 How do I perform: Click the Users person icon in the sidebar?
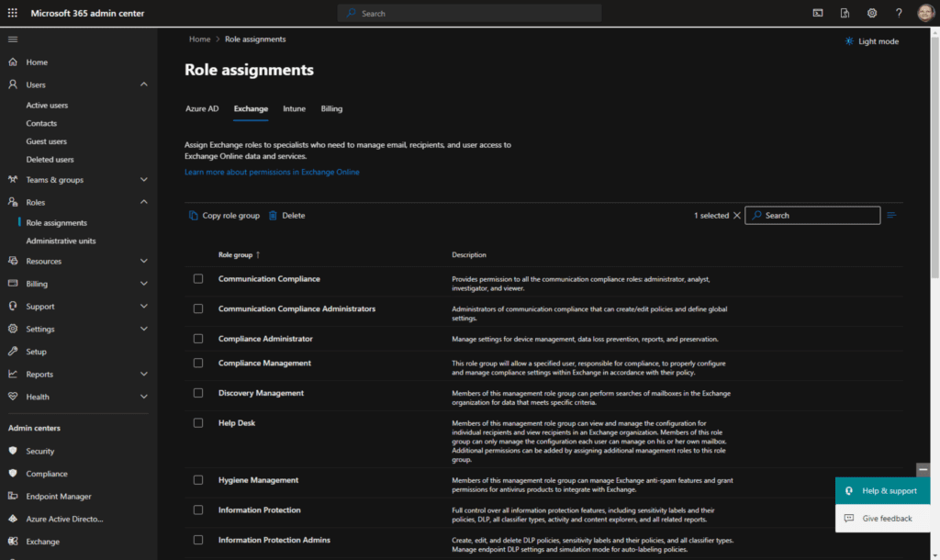pos(13,84)
